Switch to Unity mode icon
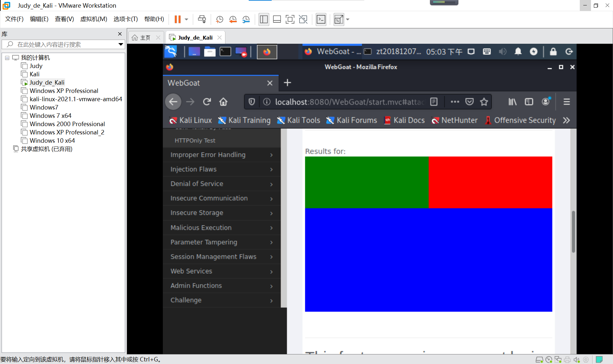Image resolution: width=613 pixels, height=364 pixels. 303,19
